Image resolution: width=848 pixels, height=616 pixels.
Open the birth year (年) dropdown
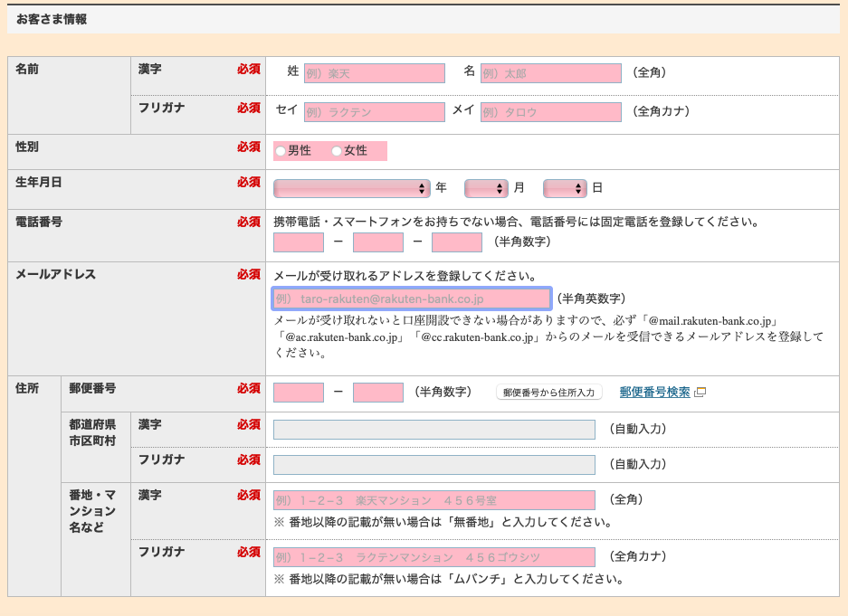(351, 188)
